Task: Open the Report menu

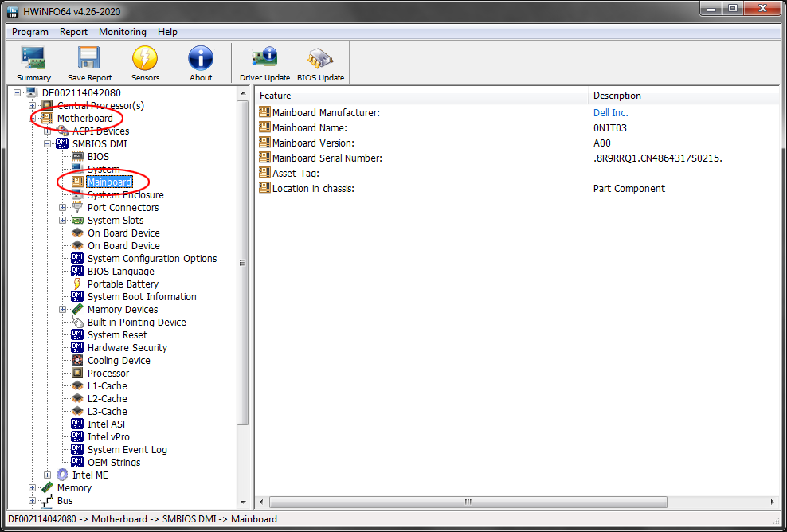Action: (73, 32)
